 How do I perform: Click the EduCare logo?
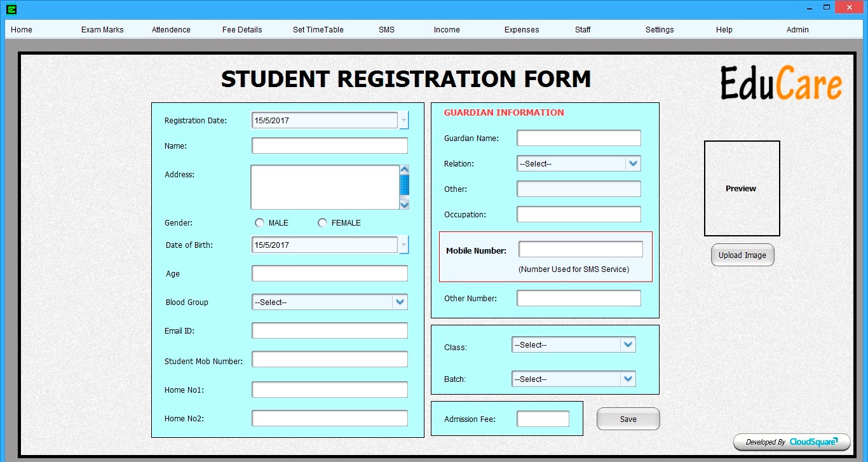click(x=782, y=83)
